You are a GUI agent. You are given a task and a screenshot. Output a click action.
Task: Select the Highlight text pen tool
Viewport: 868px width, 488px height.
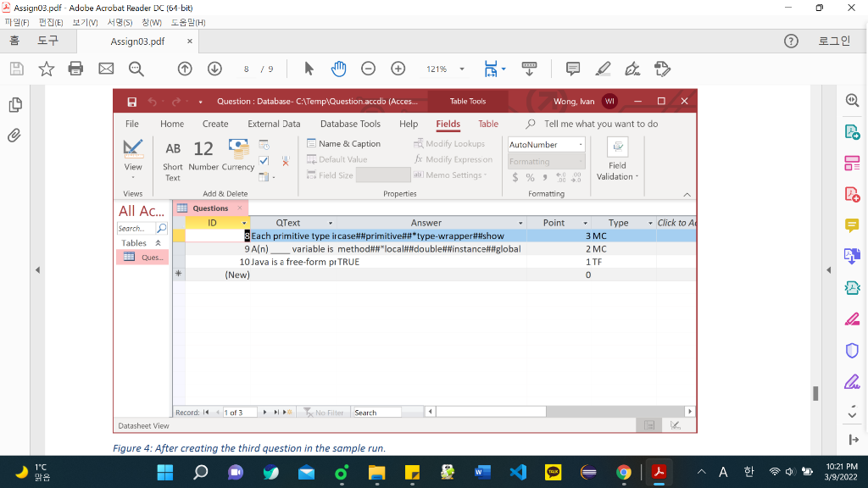tap(603, 69)
